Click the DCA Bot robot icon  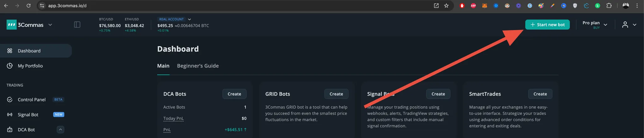(10, 130)
